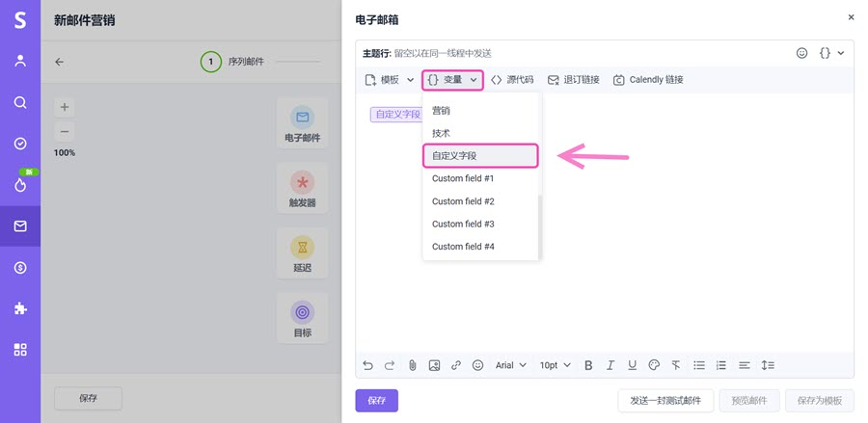Open line height options
Image resolution: width=868 pixels, height=423 pixels.
click(768, 365)
